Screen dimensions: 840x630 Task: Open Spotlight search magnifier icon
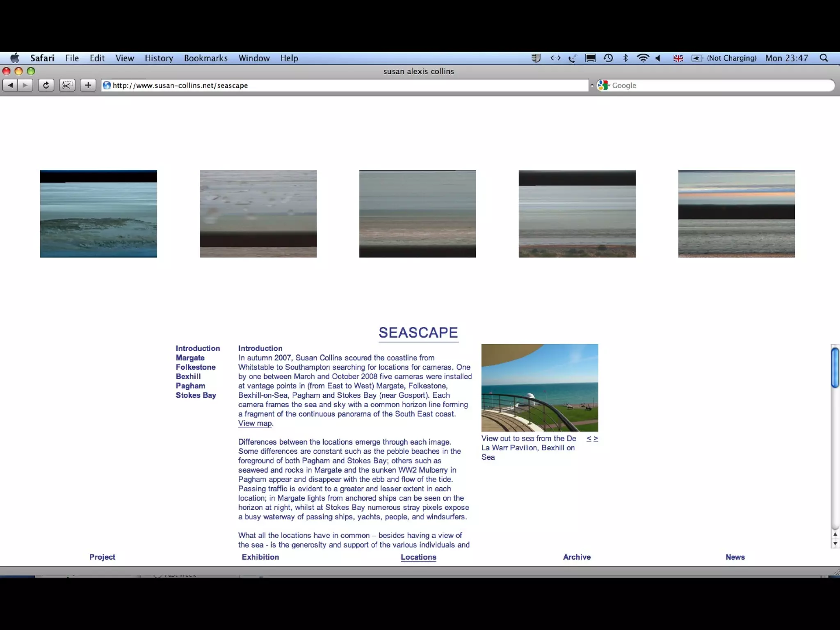(x=824, y=58)
